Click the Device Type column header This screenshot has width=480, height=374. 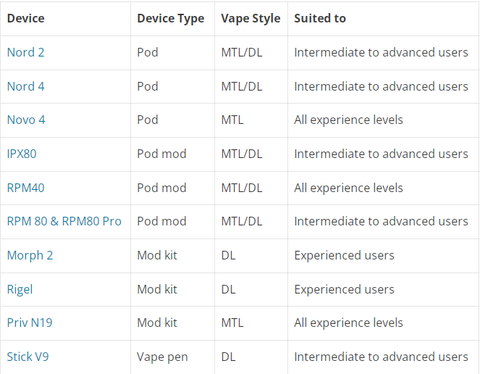tap(171, 18)
